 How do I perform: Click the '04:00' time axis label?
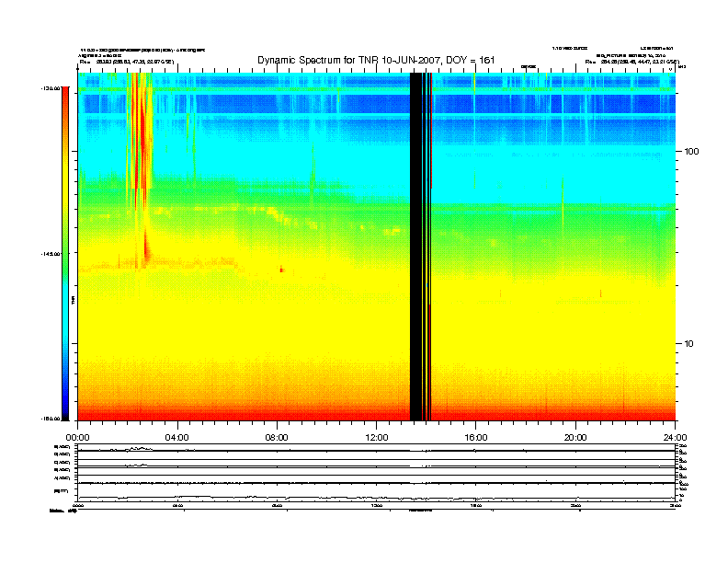(x=177, y=438)
